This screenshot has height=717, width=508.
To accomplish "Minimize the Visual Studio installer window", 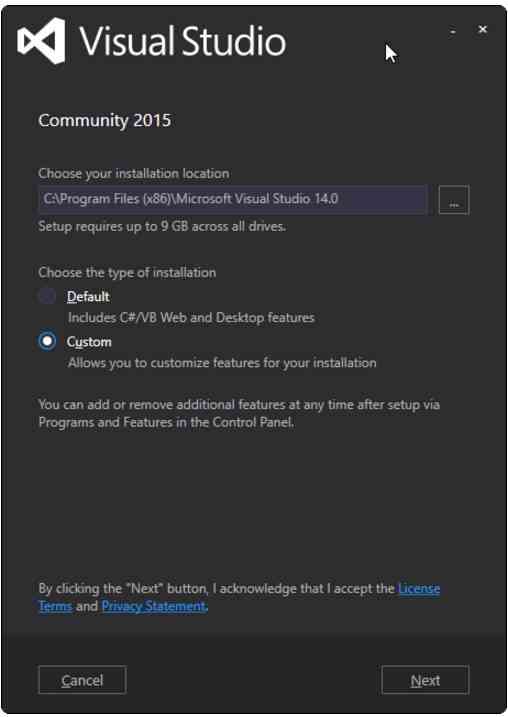I will click(x=453, y=31).
